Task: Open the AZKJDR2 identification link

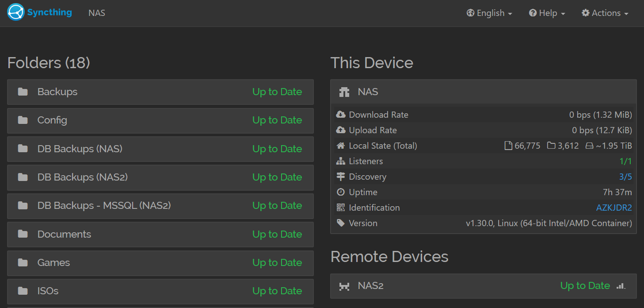Action: (614, 208)
